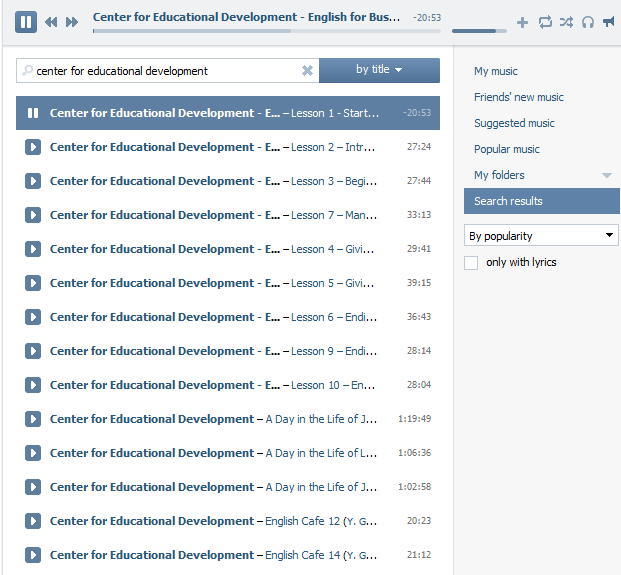
Task: Select My folders menu item
Action: pyautogui.click(x=499, y=175)
